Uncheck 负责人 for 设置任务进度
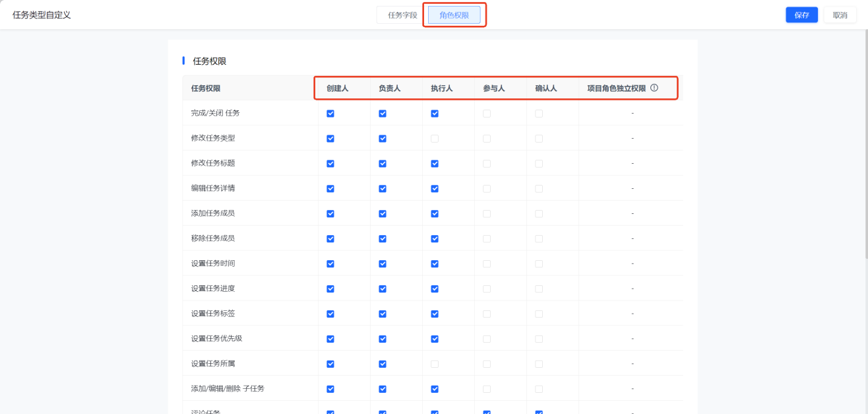 pyautogui.click(x=383, y=289)
